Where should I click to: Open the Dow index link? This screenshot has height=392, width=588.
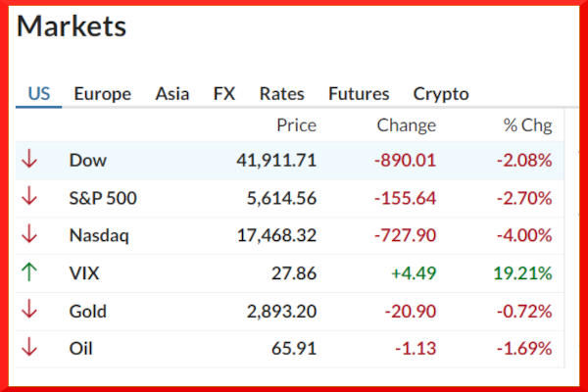pos(88,160)
